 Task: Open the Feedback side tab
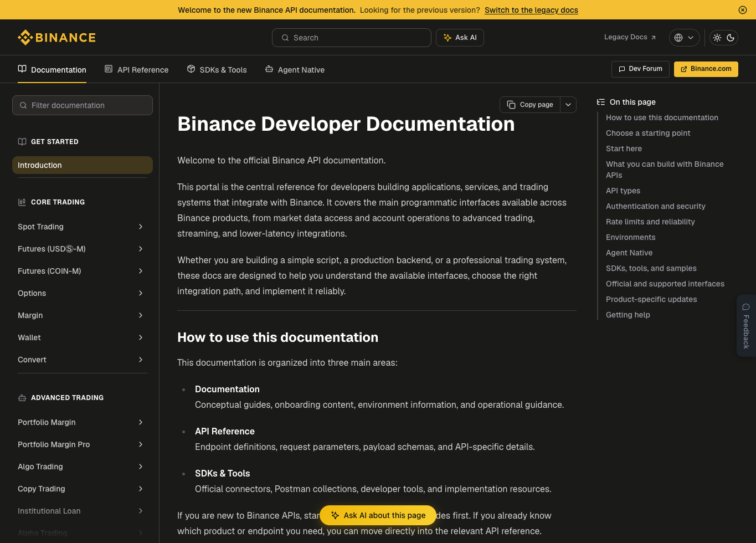[x=746, y=326]
